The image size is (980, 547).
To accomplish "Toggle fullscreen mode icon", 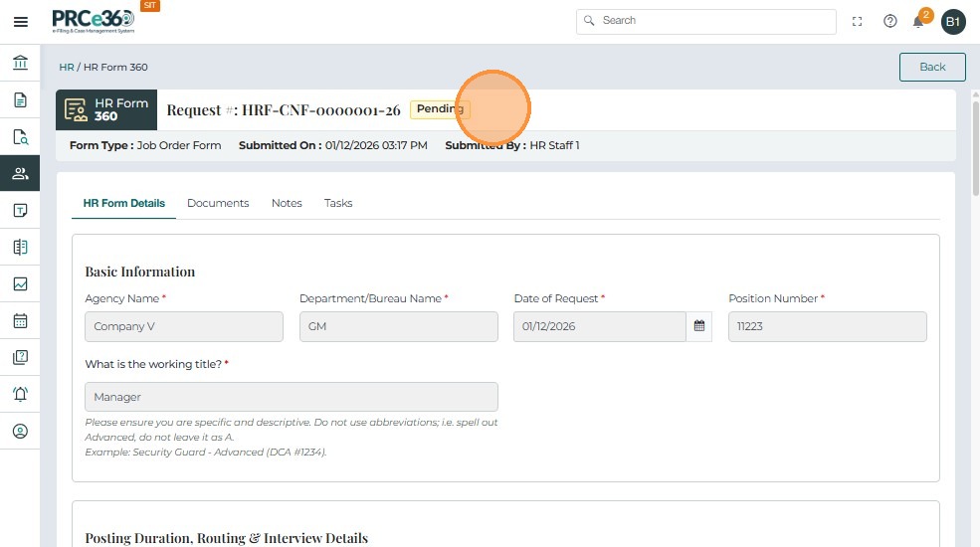I will 857,22.
